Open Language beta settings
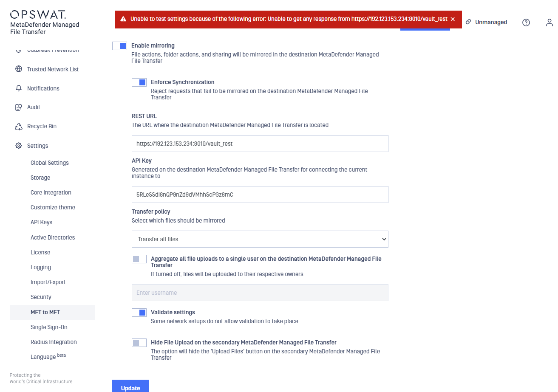 [48, 356]
